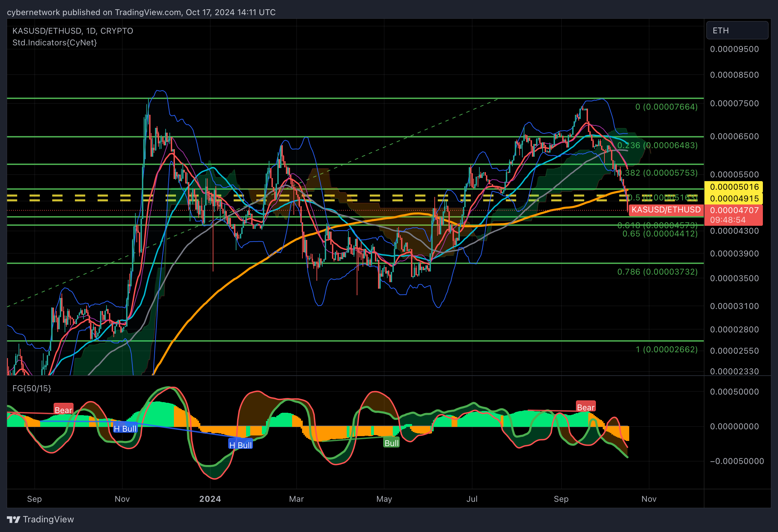The width and height of the screenshot is (778, 532).
Task: Click the KASUSD/ETHUSD price label tag
Action: pyautogui.click(x=666, y=210)
